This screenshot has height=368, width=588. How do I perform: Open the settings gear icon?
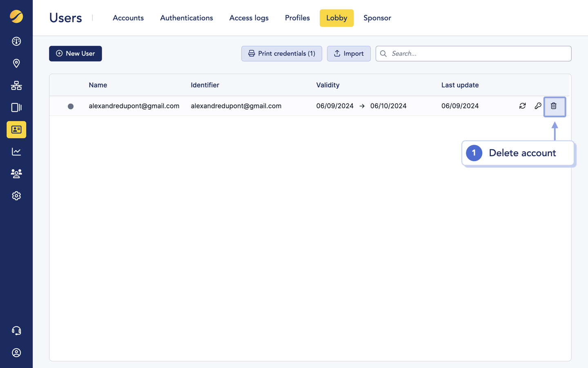pos(16,196)
